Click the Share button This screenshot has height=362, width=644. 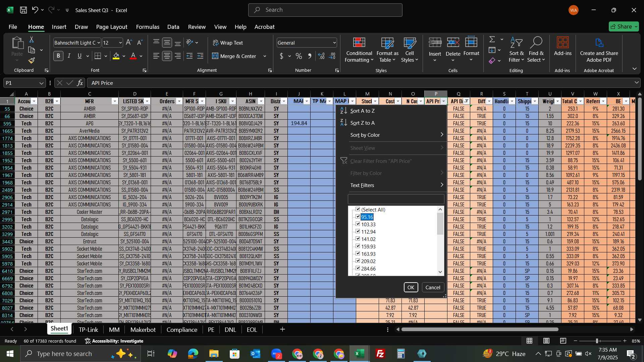(x=624, y=26)
